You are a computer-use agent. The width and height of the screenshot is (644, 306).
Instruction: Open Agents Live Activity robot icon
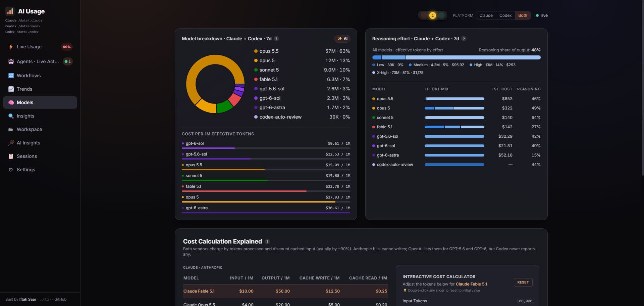(x=11, y=61)
